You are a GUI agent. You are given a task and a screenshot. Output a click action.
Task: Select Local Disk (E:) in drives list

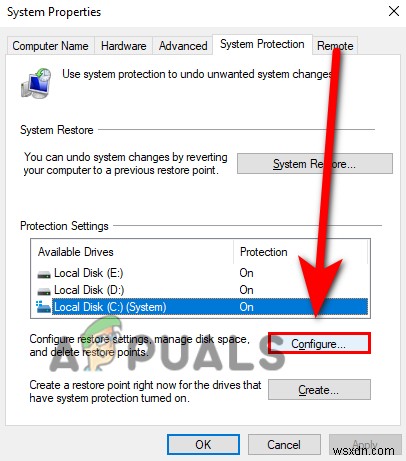point(200,273)
